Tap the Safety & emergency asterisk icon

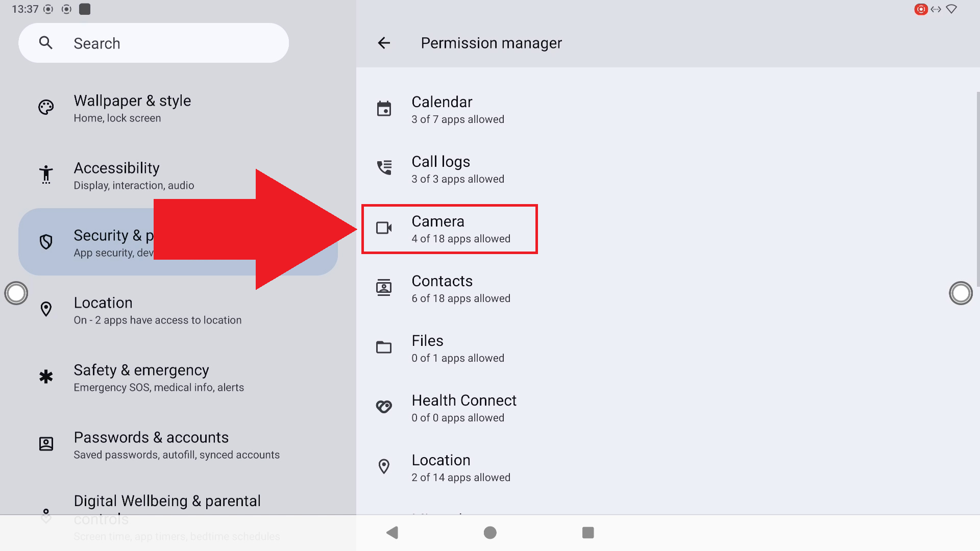click(x=46, y=377)
